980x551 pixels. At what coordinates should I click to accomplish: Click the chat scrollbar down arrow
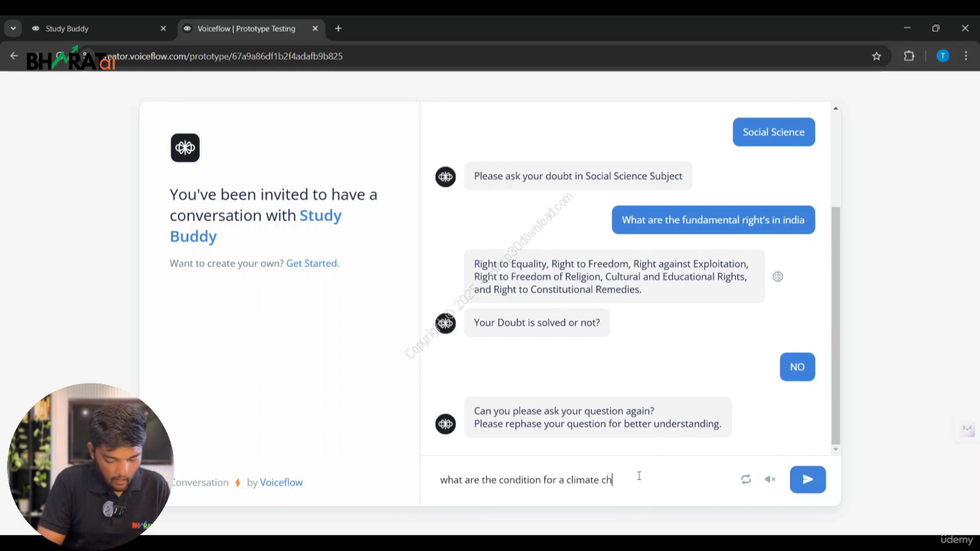[835, 449]
